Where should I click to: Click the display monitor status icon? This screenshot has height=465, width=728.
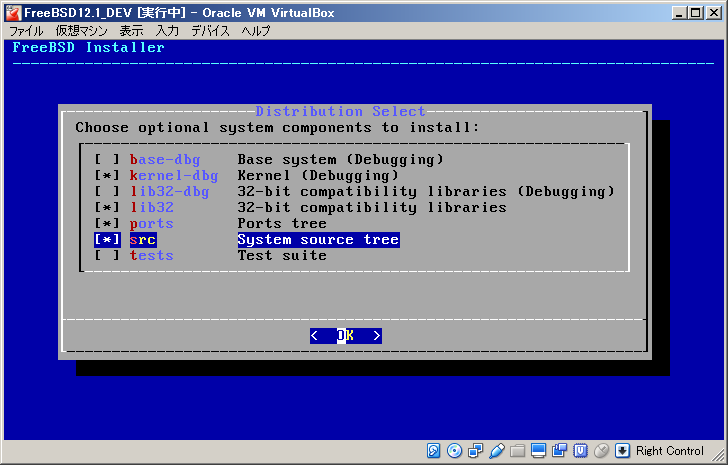539,451
